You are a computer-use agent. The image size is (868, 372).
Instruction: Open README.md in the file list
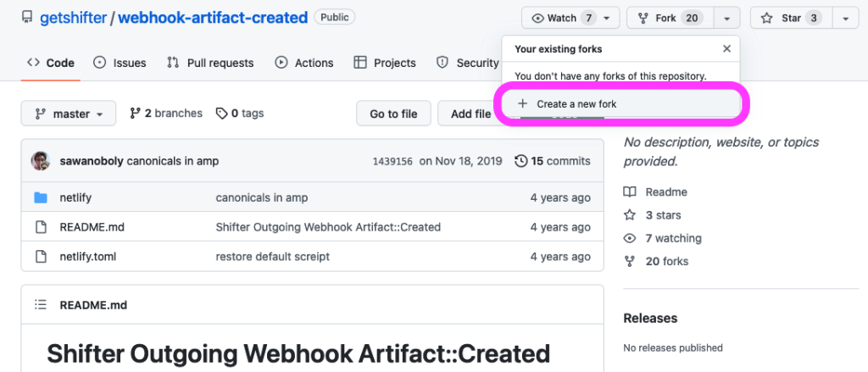(92, 227)
